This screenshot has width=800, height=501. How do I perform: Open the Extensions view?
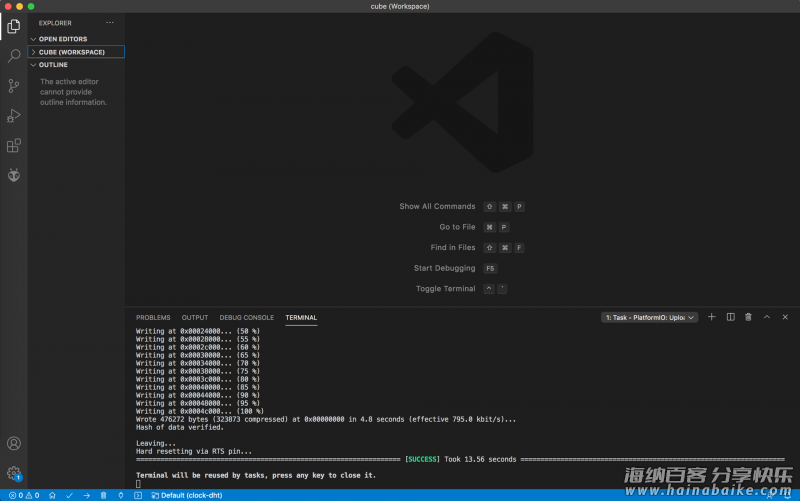click(x=14, y=146)
